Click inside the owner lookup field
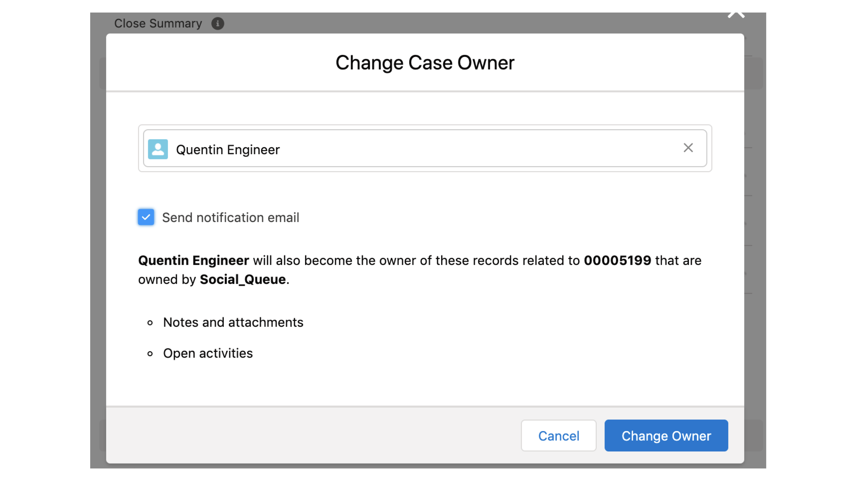The image size is (868, 486). [x=441, y=148]
